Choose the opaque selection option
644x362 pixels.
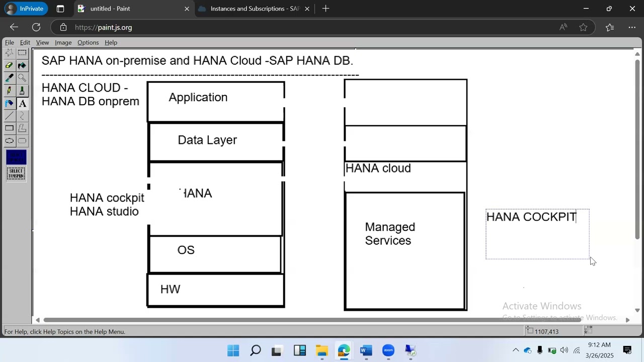16,157
